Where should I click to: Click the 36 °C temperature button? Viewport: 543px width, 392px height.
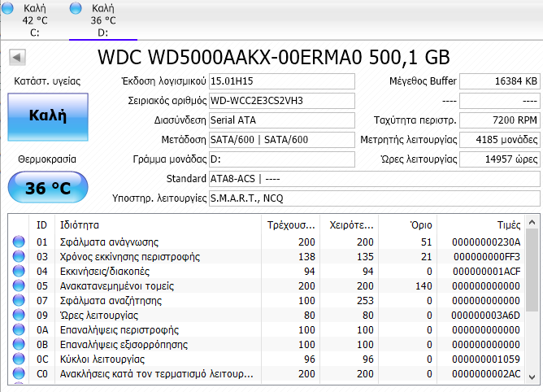[48, 187]
